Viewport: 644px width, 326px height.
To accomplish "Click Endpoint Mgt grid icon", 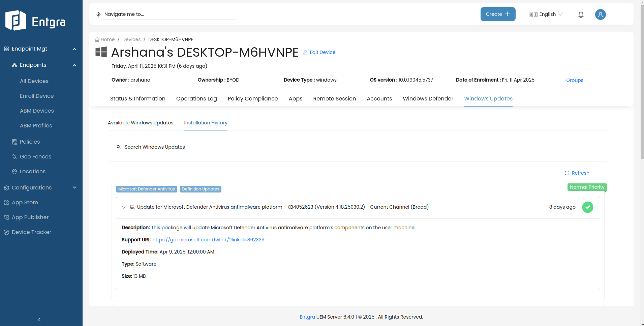I will tap(6, 49).
